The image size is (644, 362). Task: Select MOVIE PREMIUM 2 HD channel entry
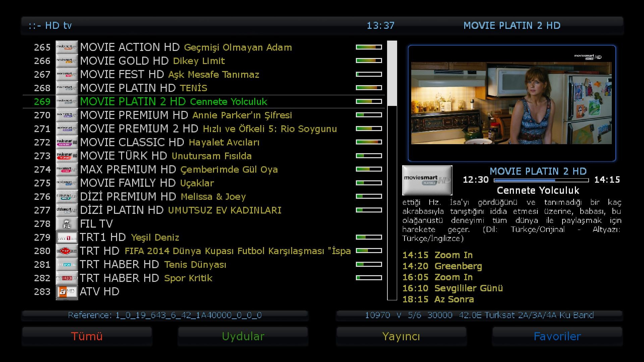click(x=204, y=129)
